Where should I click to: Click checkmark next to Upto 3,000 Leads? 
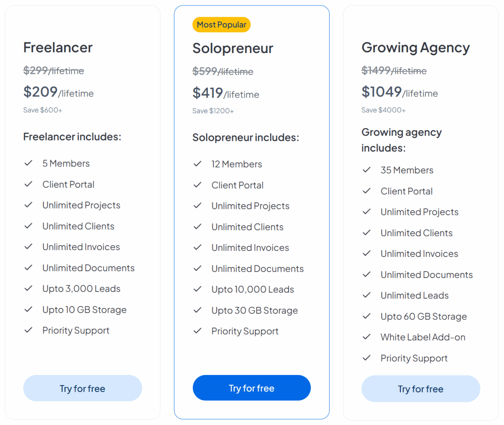(29, 288)
